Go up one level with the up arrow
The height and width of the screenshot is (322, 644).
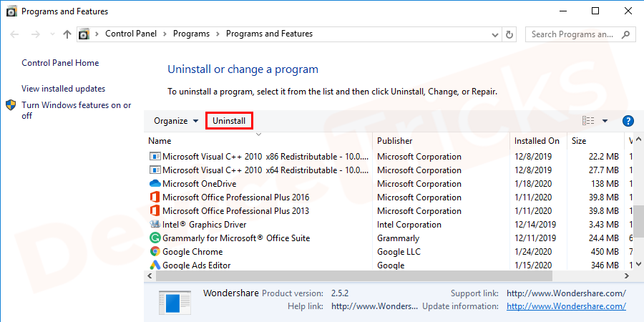point(67,34)
